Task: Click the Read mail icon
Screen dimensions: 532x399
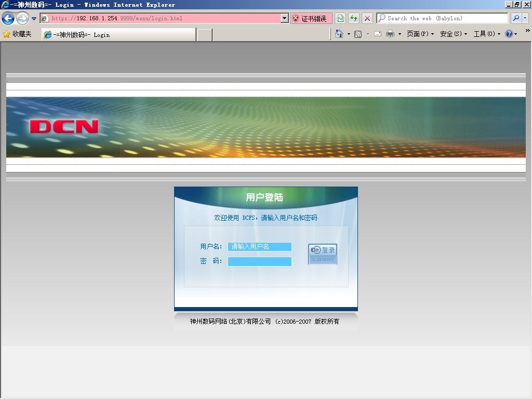Action: tap(378, 34)
